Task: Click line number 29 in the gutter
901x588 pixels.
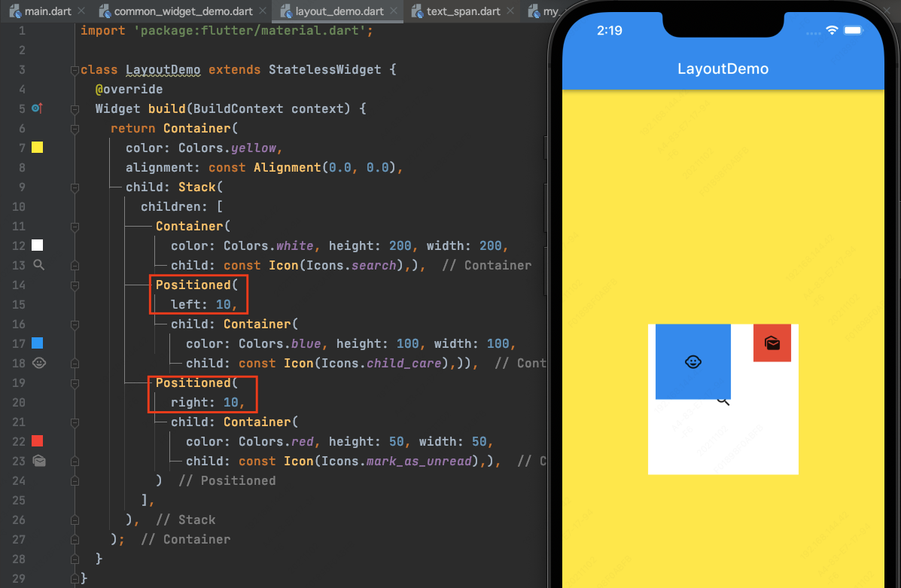Action: coord(18,577)
